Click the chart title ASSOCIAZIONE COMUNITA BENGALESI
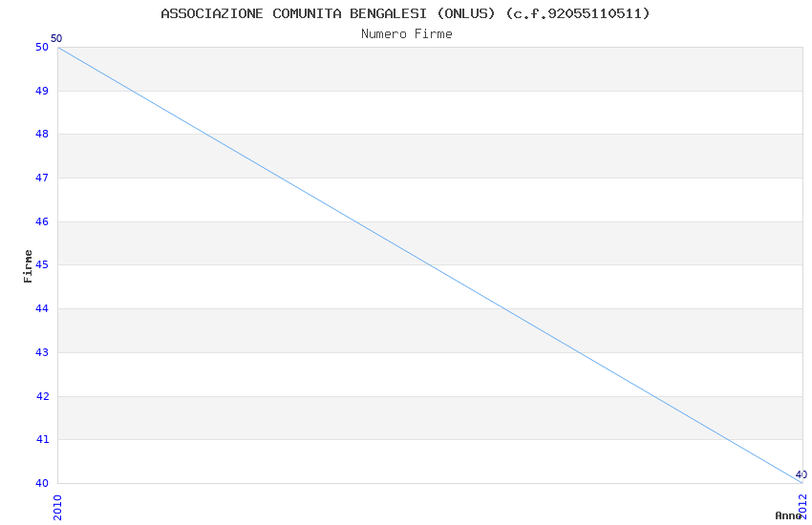Image resolution: width=812 pixels, height=525 pixels. coord(405,13)
